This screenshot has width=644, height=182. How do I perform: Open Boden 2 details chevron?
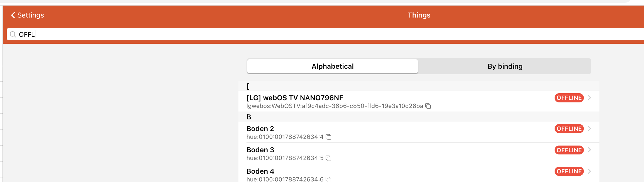(589, 129)
